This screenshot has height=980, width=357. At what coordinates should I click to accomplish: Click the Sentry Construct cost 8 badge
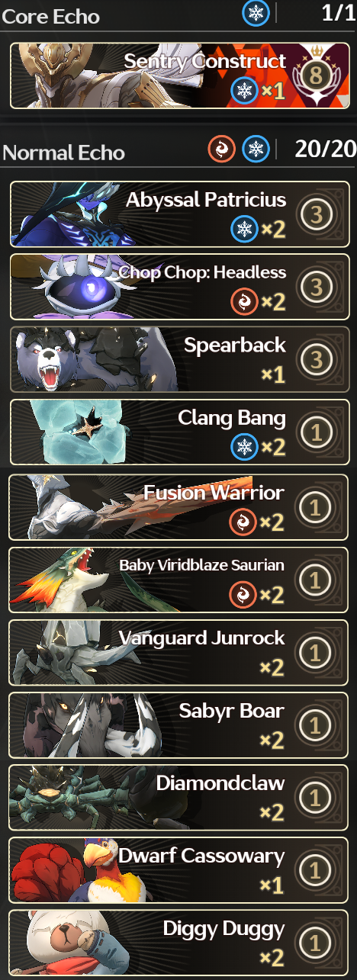316,73
